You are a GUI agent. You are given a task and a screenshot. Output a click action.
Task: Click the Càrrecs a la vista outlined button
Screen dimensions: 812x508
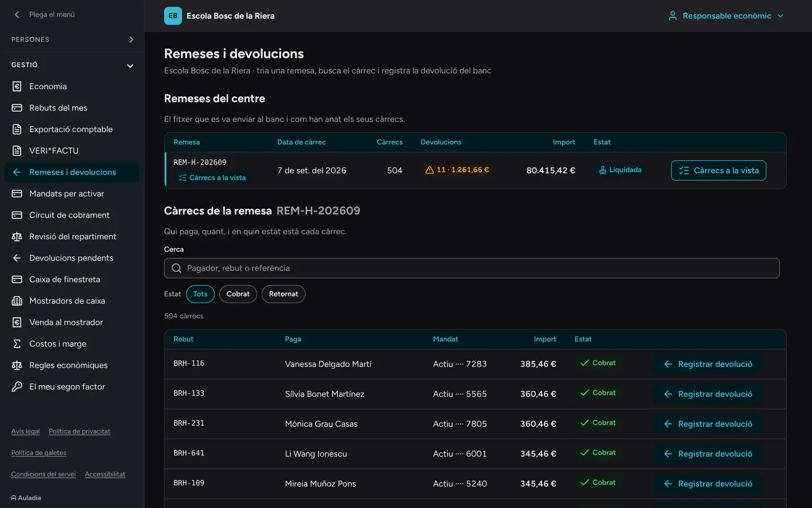(718, 170)
